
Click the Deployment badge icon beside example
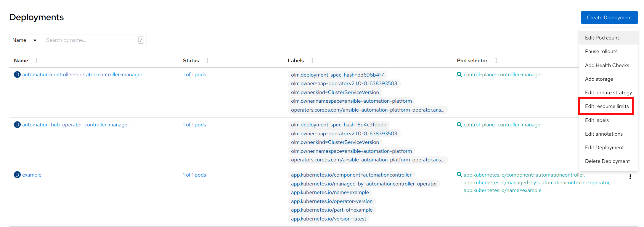click(x=17, y=175)
